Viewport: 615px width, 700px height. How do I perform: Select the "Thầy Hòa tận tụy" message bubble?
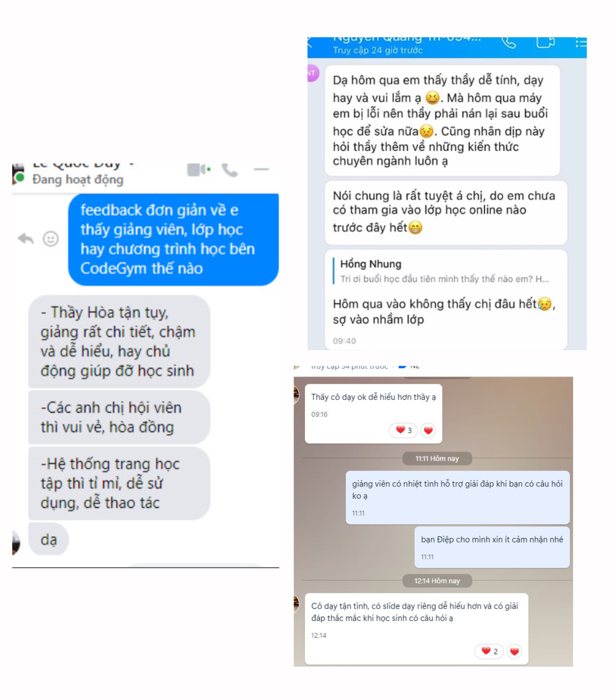(119, 342)
